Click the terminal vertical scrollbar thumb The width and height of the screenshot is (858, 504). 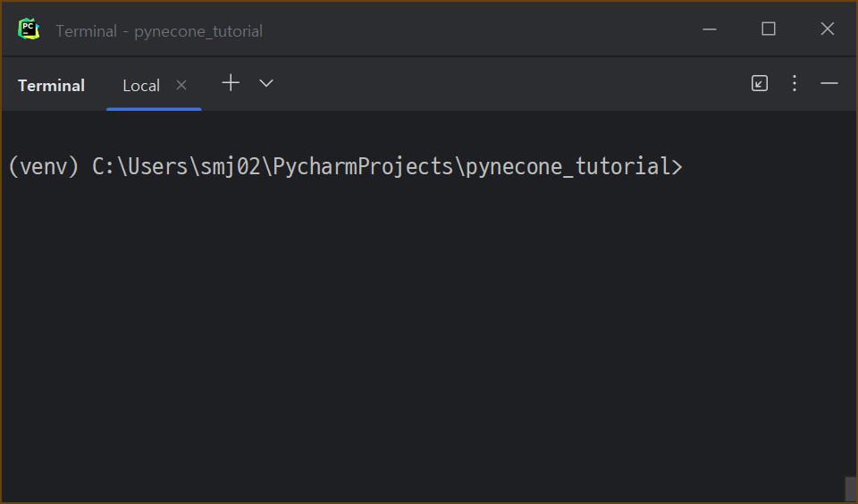(851, 489)
